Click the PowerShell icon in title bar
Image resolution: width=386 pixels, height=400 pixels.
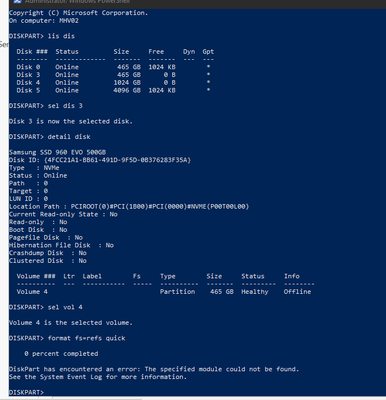pyautogui.click(x=18, y=1)
